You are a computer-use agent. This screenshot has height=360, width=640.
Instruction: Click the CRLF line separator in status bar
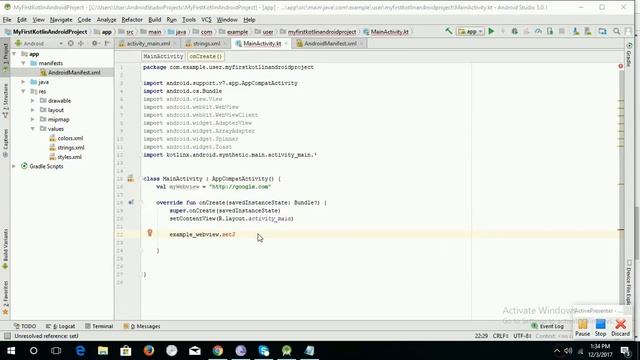(x=500, y=336)
